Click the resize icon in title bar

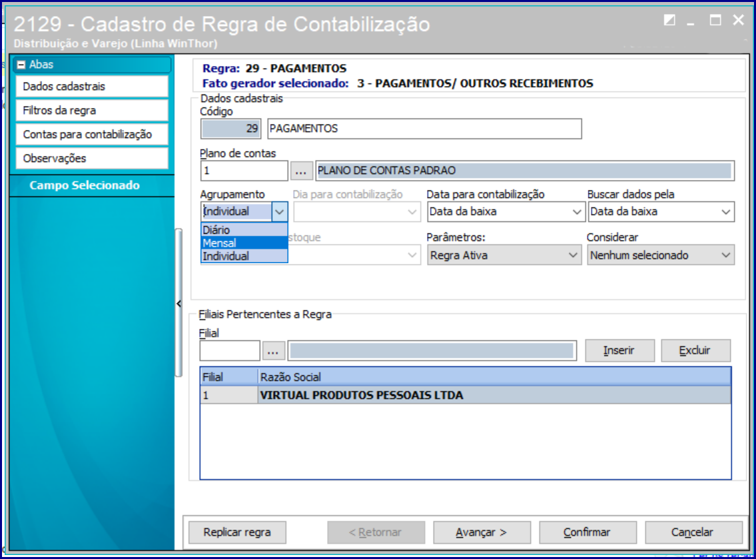pos(669,20)
